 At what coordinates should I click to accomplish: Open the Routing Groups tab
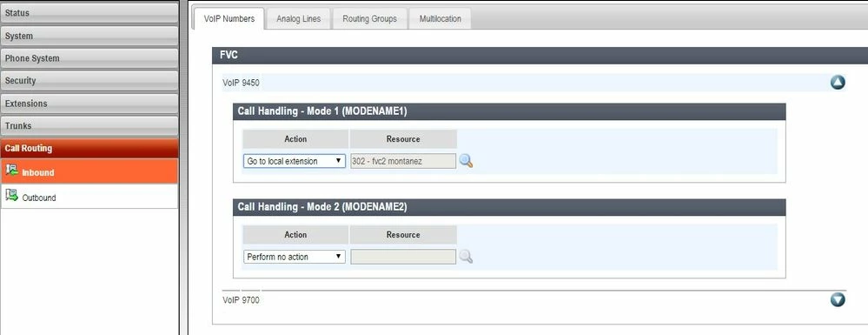(370, 19)
